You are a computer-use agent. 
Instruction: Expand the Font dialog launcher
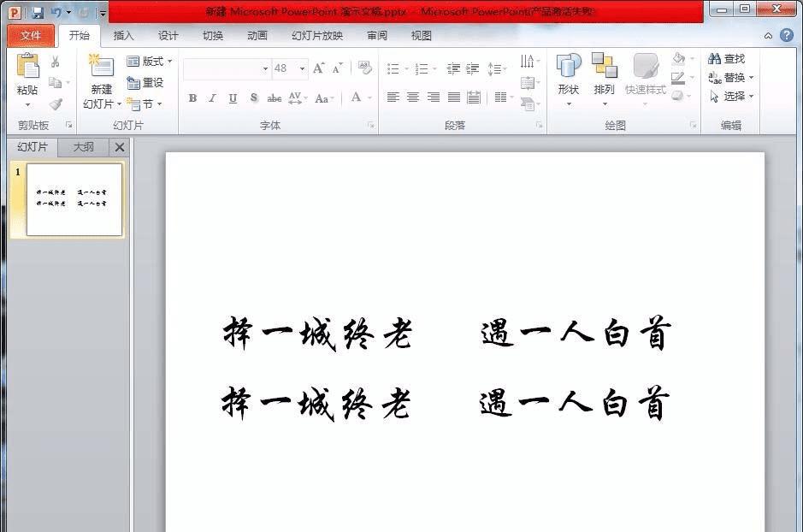click(371, 125)
